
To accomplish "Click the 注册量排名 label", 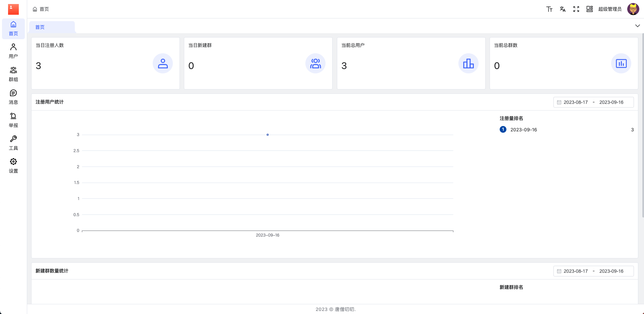I will coord(511,118).
